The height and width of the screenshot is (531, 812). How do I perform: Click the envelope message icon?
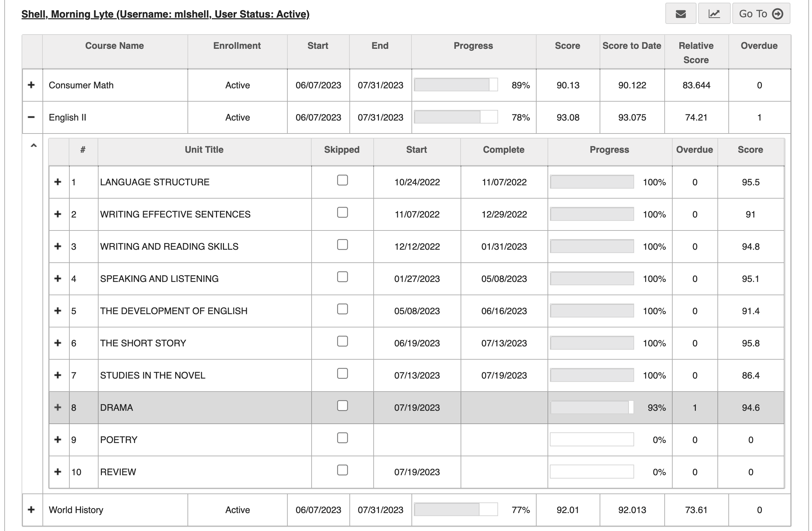coord(680,14)
